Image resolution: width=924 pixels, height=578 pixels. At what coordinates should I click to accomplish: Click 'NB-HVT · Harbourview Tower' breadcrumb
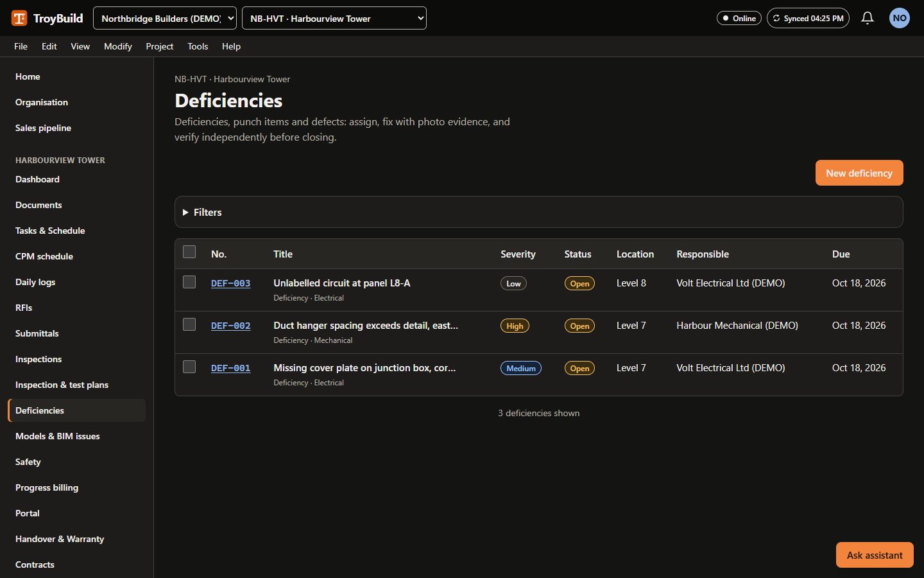pos(232,79)
